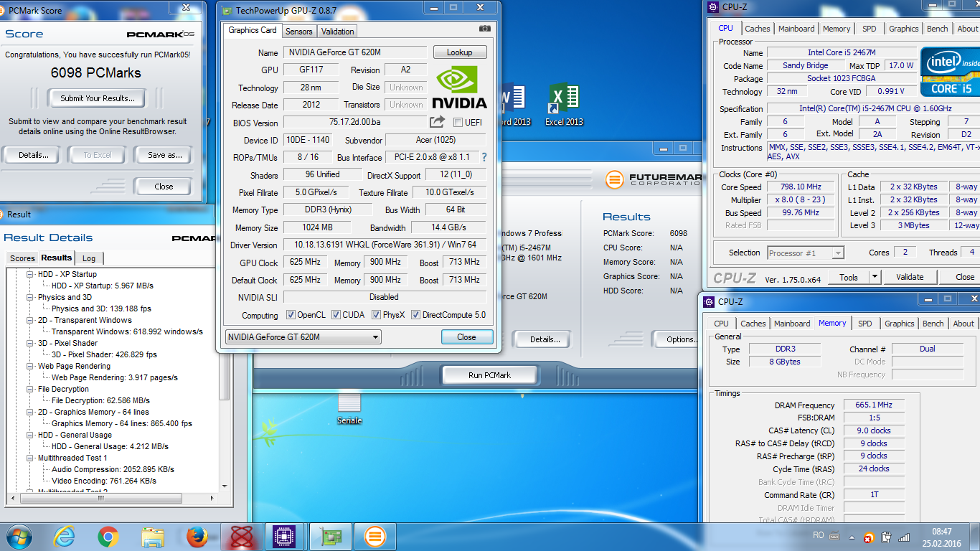Screen dimensions: 980x551
Task: Click the Driver Version field in GPU-Z
Action: (385, 245)
